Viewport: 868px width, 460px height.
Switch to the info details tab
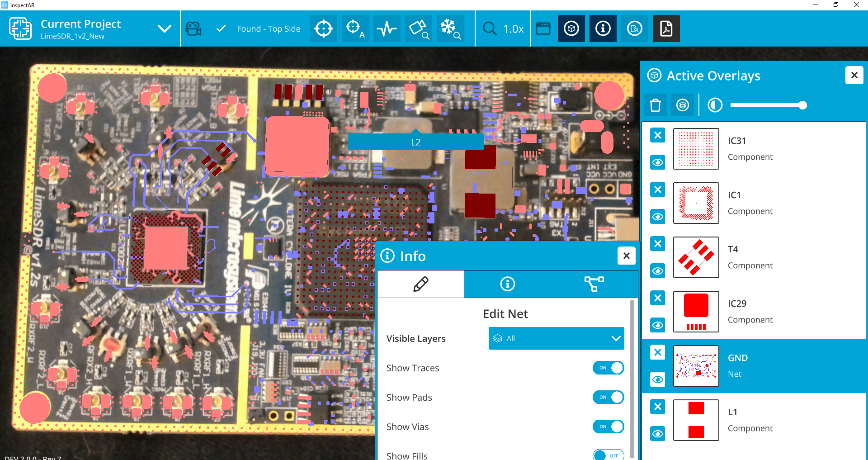coord(508,284)
